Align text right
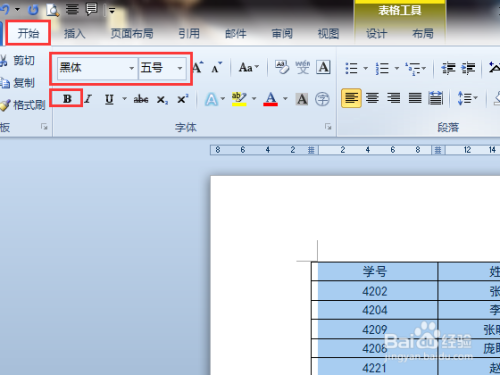The image size is (500, 375). (x=394, y=98)
